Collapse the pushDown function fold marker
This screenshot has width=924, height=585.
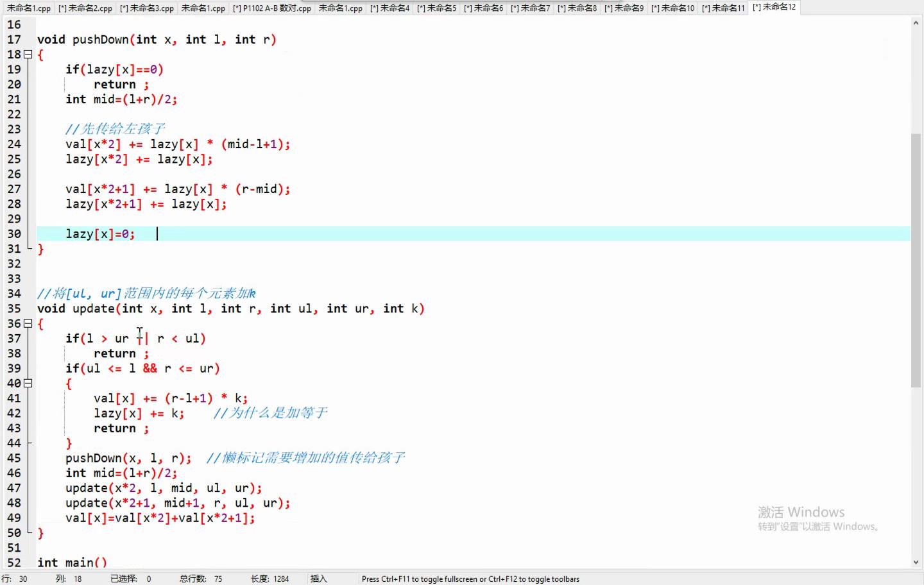(28, 55)
